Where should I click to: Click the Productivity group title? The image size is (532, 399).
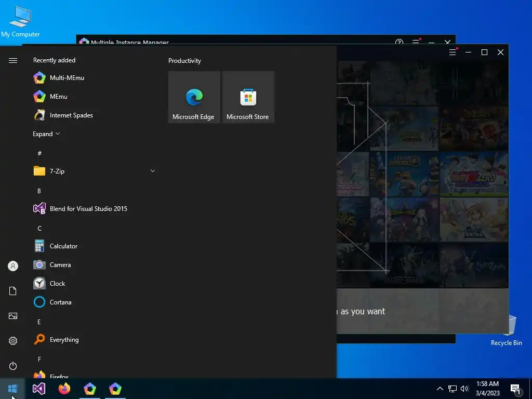[184, 61]
